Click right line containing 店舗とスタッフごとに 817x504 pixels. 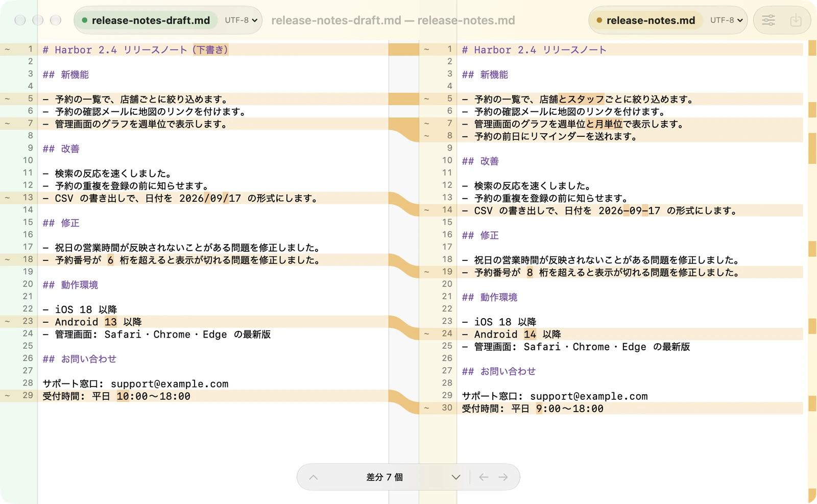coord(578,99)
